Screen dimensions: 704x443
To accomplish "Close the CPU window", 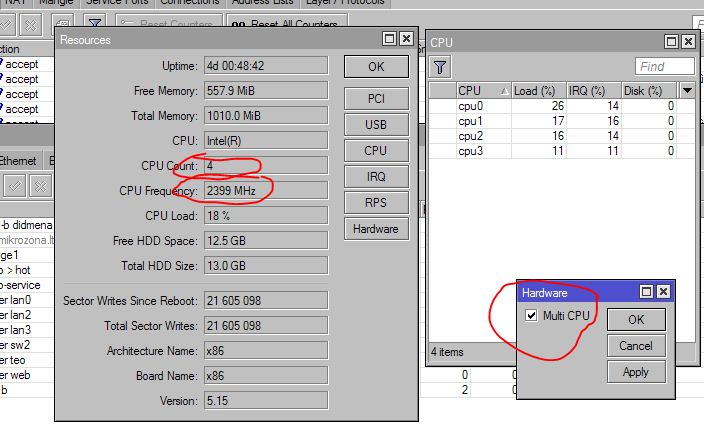I will pyautogui.click(x=688, y=42).
